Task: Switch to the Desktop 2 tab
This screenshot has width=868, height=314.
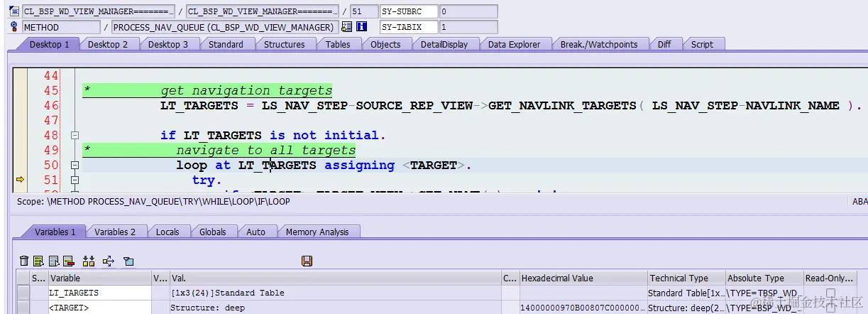Action: [108, 44]
